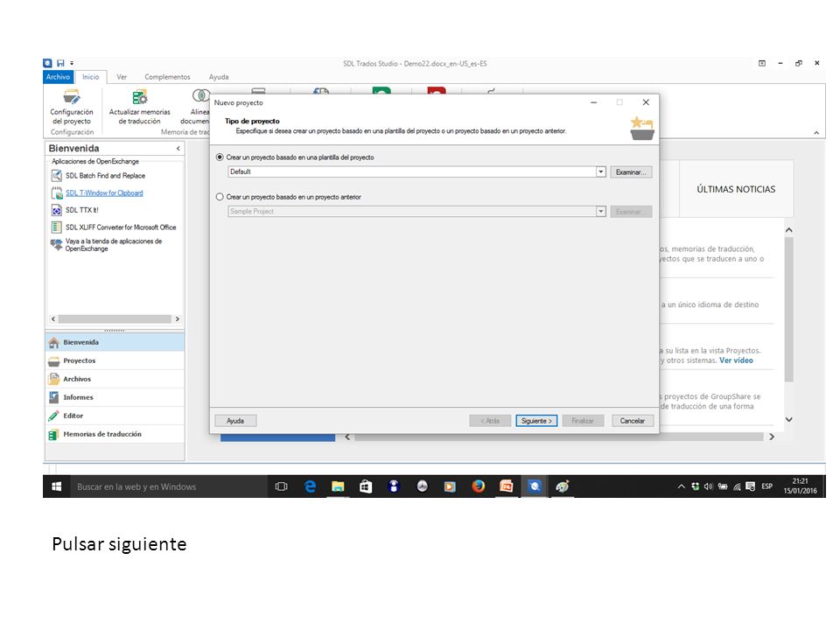Click news panel scroll down arrow
This screenshot has width=840, height=630.
tap(788, 419)
